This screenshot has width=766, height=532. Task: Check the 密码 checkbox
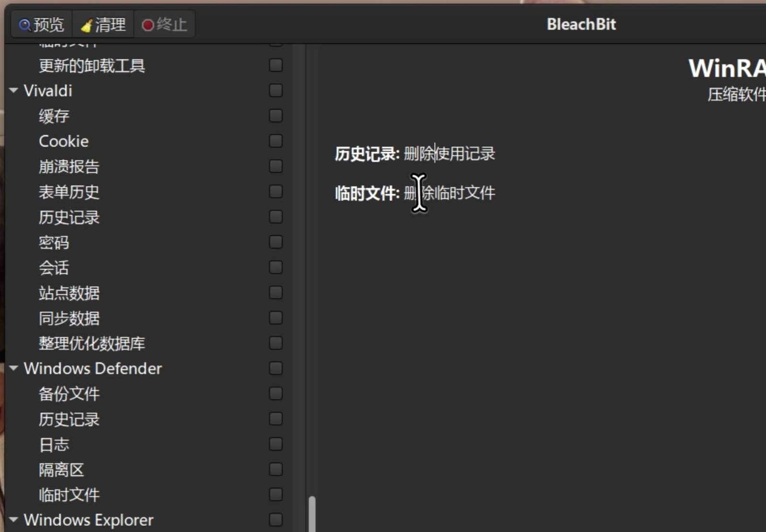click(x=276, y=242)
